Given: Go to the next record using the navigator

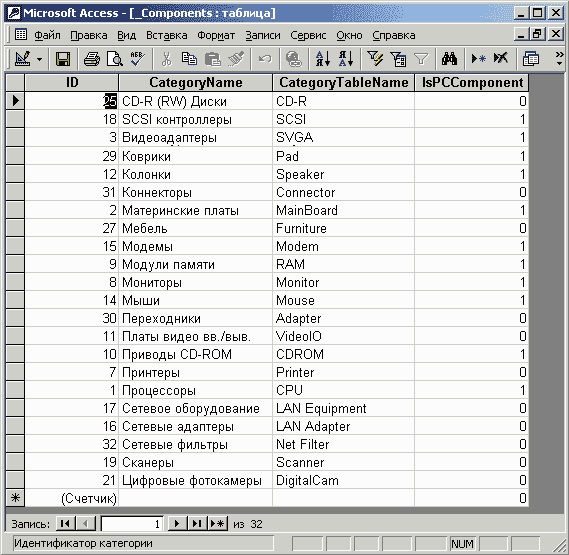Looking at the screenshot, I should pos(177,523).
